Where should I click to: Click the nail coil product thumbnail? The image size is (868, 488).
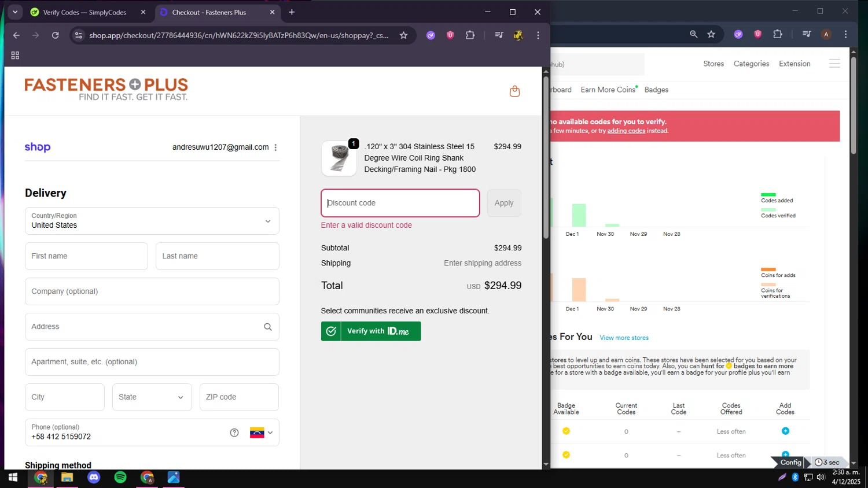click(x=339, y=158)
